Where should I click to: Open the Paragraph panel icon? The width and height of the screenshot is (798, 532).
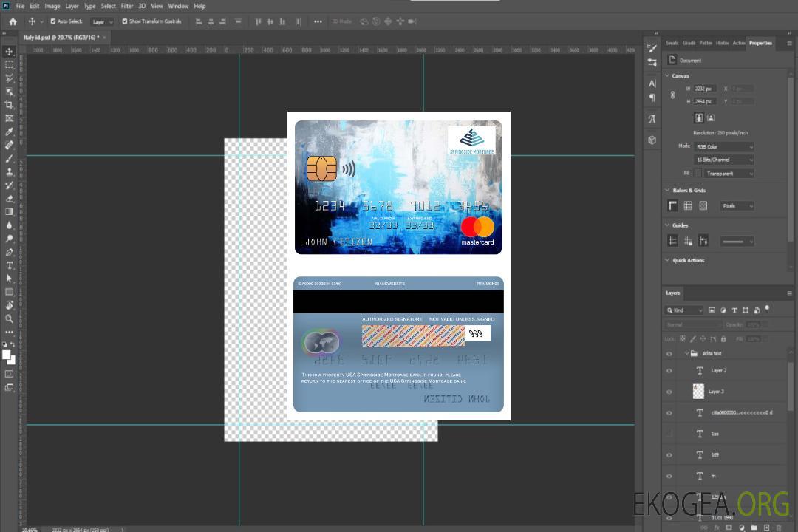(x=652, y=98)
